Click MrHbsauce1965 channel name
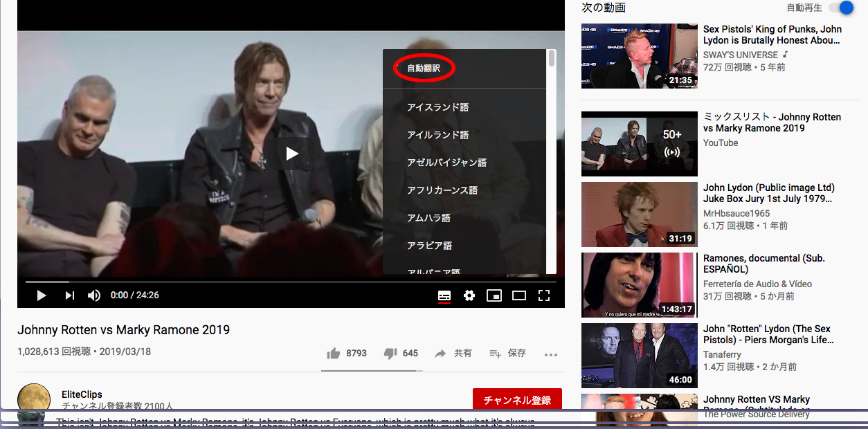The image size is (868, 429). 736,213
